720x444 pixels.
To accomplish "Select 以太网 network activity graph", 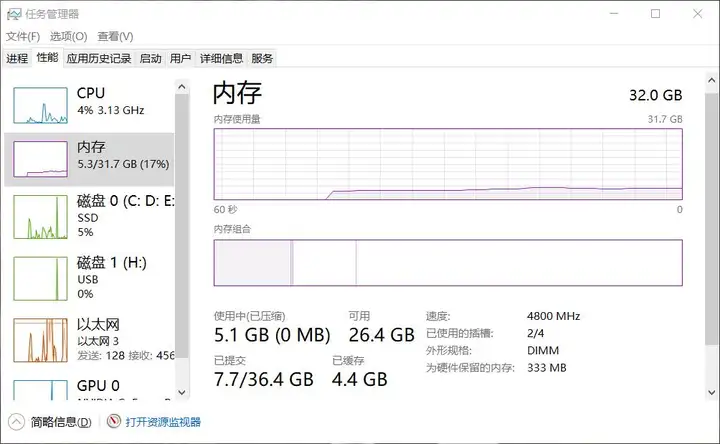I will (40, 340).
